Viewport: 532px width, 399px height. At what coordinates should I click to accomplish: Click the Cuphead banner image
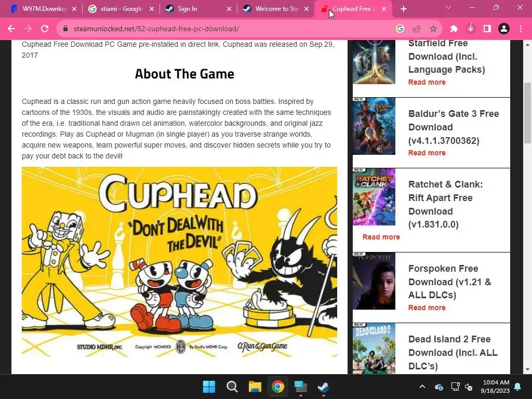[x=179, y=262]
